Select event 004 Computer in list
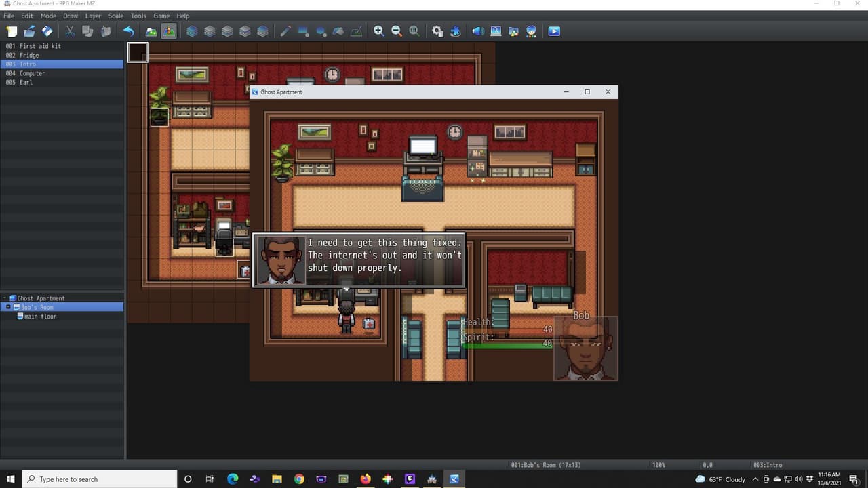The width and height of the screenshot is (868, 488). point(62,73)
